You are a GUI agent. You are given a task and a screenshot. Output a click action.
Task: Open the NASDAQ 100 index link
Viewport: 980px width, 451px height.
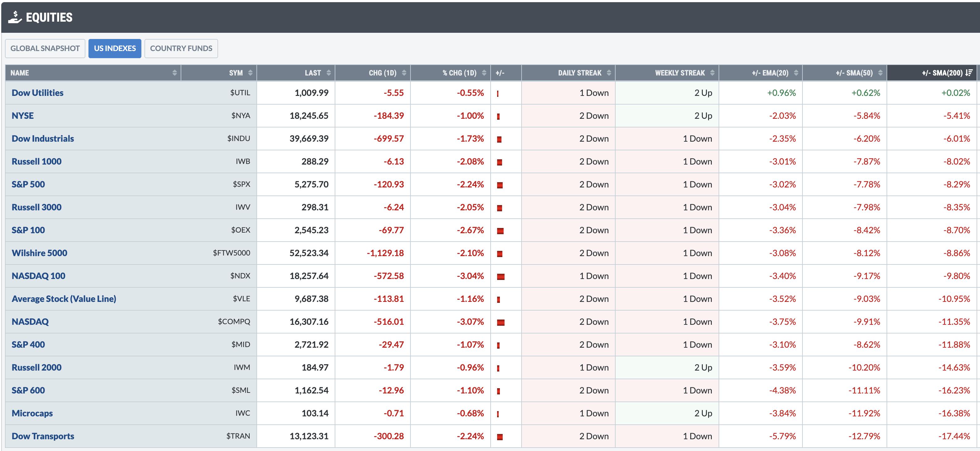pos(38,276)
